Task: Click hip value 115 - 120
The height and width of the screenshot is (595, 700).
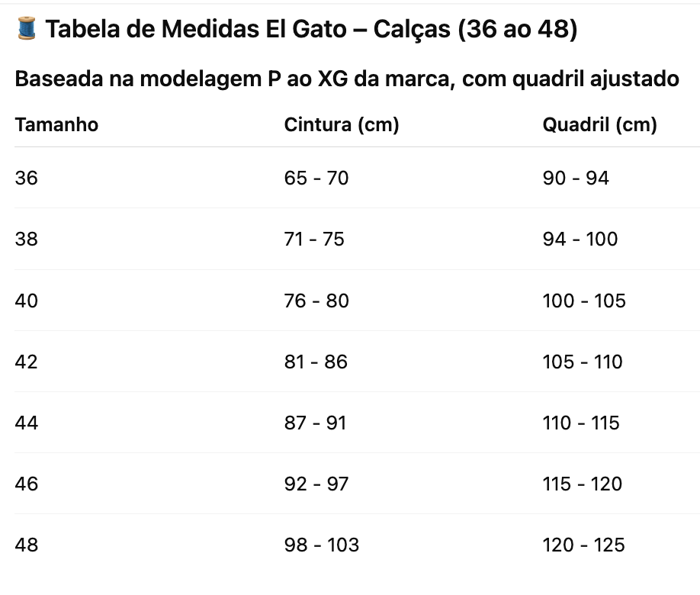Action: coord(582,484)
